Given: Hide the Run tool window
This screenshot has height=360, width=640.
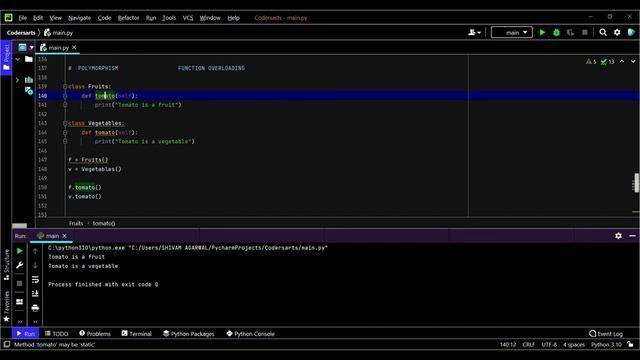Looking at the screenshot, I should [632, 236].
